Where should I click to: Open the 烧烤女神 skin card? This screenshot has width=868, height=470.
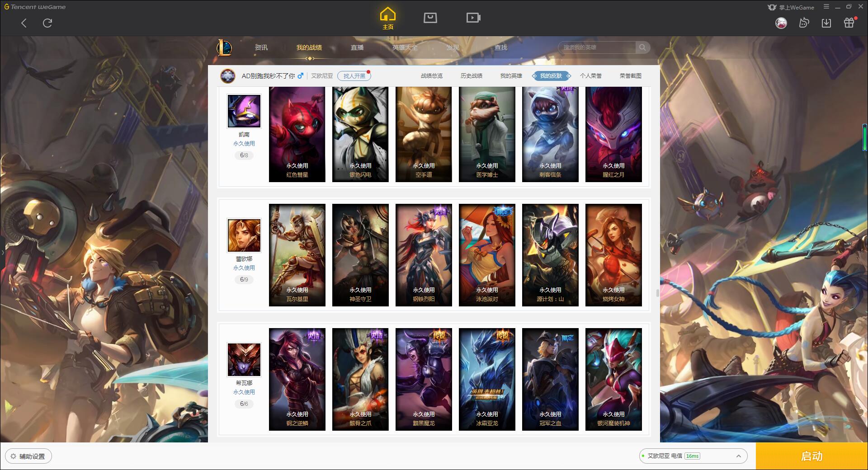pos(613,255)
